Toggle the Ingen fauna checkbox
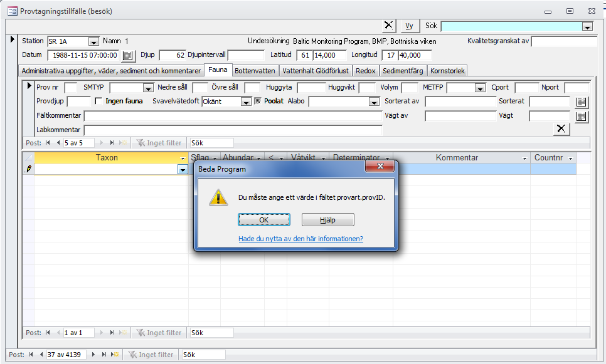606x364 pixels. point(98,101)
